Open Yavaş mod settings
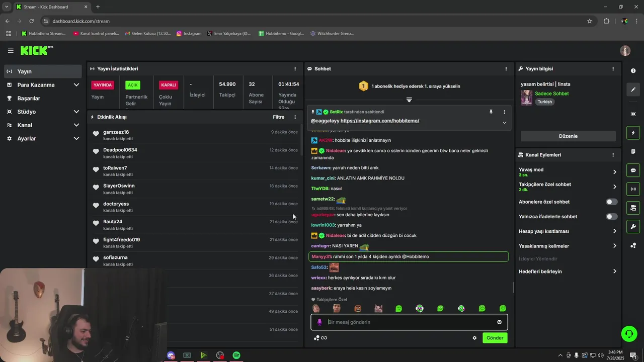 coord(567,172)
